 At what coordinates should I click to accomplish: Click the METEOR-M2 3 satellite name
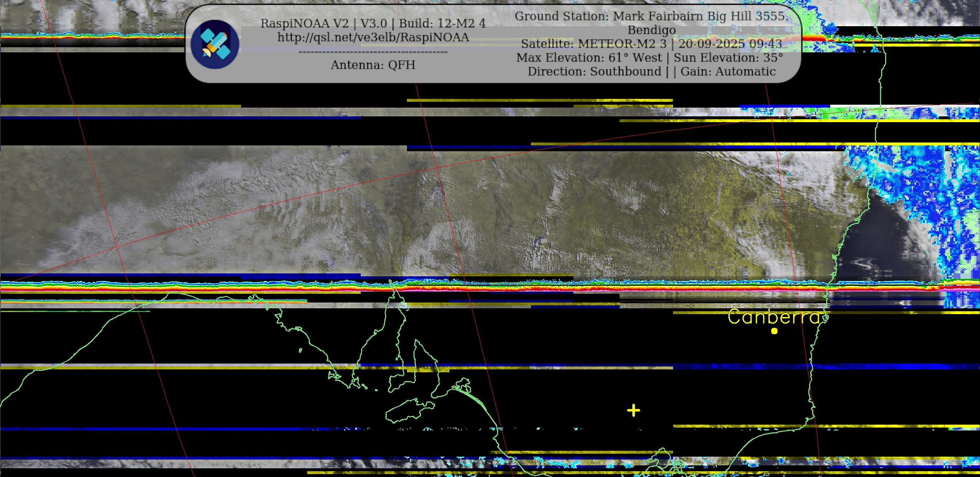[622, 44]
